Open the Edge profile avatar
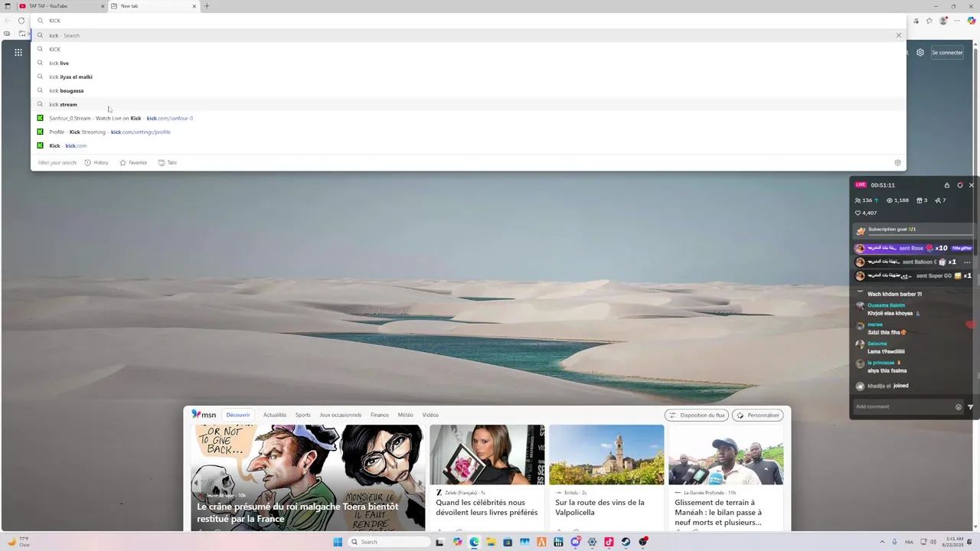 tap(943, 21)
